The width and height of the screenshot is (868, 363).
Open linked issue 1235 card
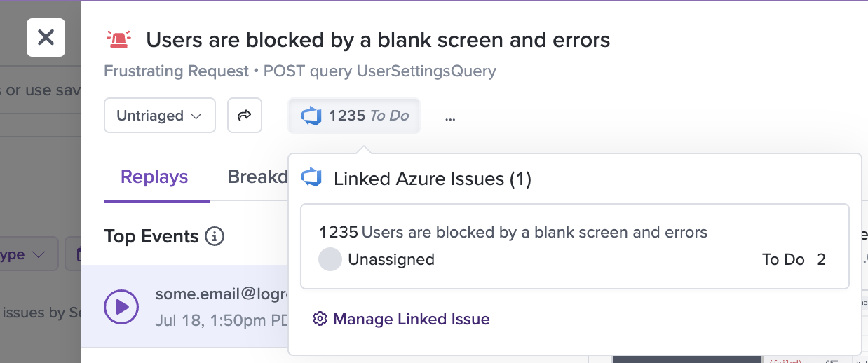coord(575,246)
